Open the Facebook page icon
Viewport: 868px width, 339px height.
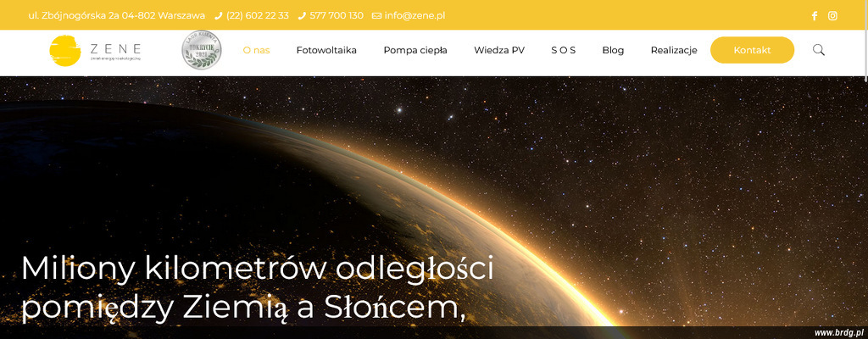pyautogui.click(x=815, y=16)
